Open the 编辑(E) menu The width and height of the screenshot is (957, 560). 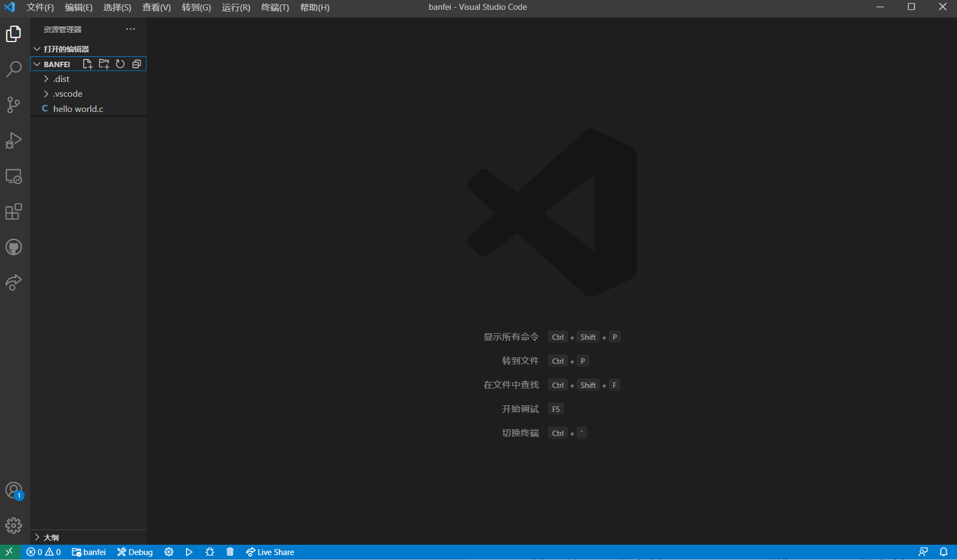pos(79,7)
